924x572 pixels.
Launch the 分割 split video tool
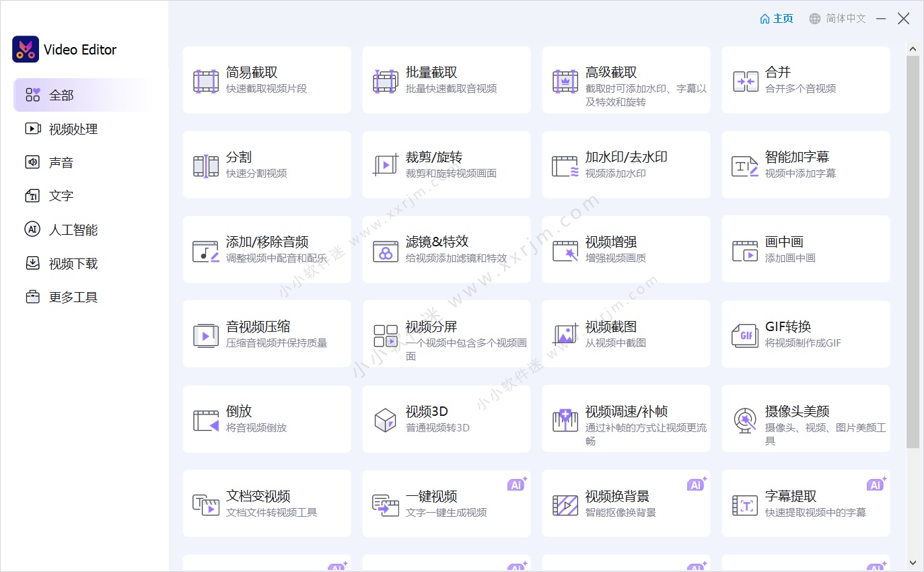pyautogui.click(x=266, y=164)
